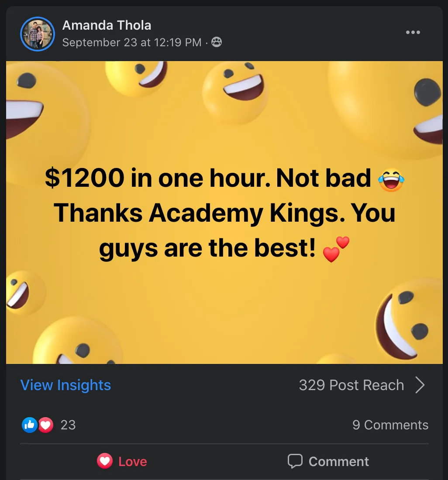Expand post reach details with the chevron arrow
The height and width of the screenshot is (480, 448).
[420, 385]
